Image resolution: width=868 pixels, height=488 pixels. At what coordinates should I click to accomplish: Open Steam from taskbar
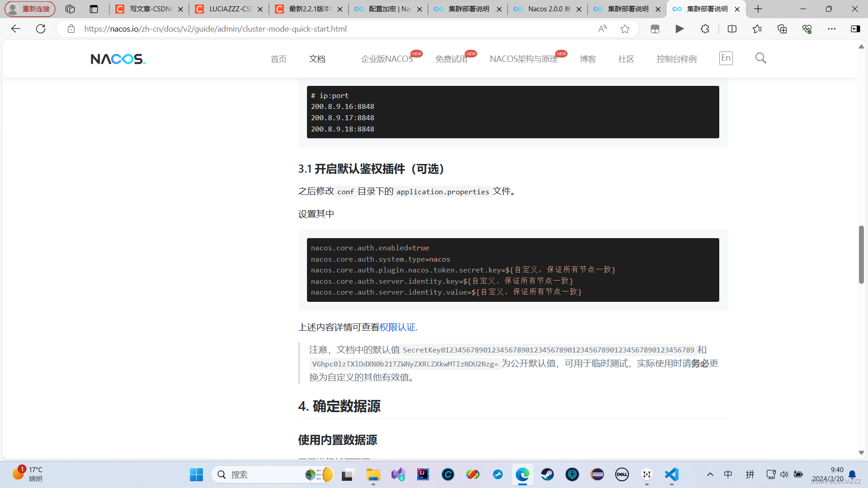(x=547, y=474)
